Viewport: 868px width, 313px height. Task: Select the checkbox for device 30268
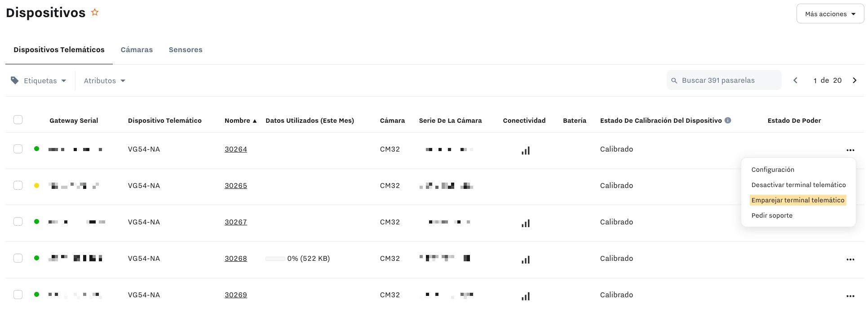tap(18, 258)
